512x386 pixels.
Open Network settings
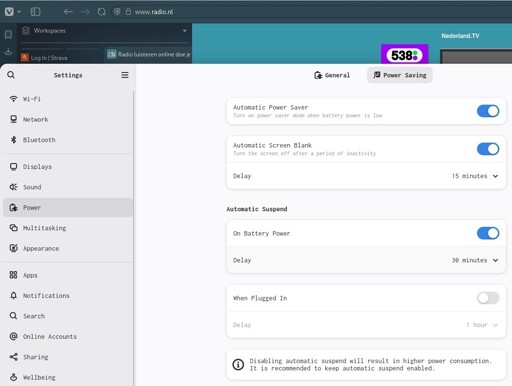click(68, 119)
